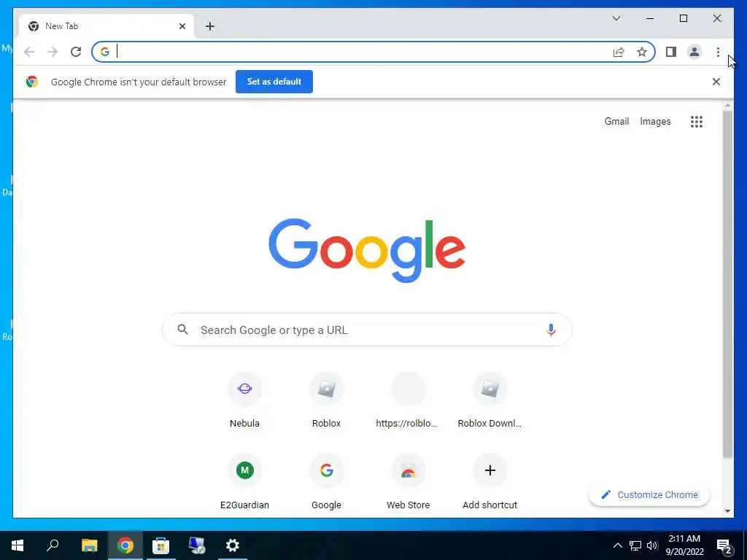The width and height of the screenshot is (747, 560).
Task: Select the New Tab tab
Action: click(x=107, y=26)
